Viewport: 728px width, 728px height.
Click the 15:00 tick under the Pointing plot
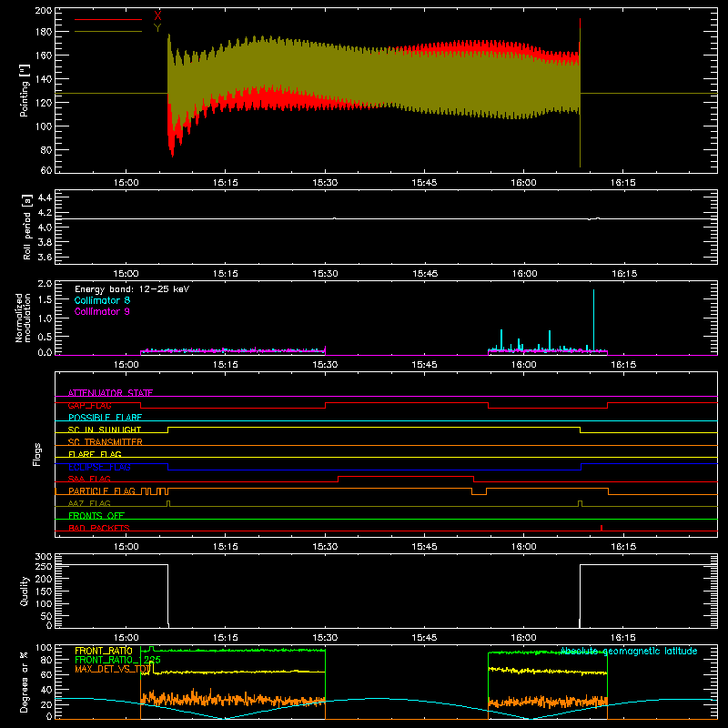[x=126, y=183]
